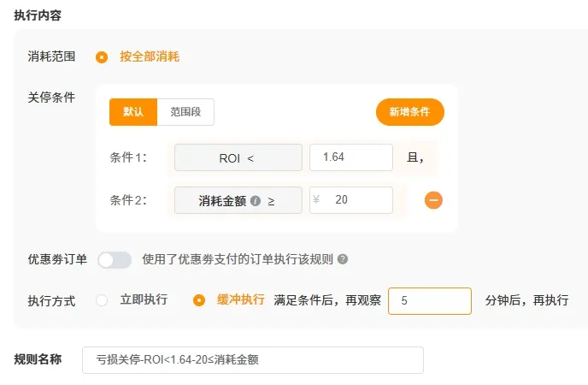This screenshot has width=588, height=385.
Task: Select the 按全部消耗 radio button
Action: tap(103, 57)
